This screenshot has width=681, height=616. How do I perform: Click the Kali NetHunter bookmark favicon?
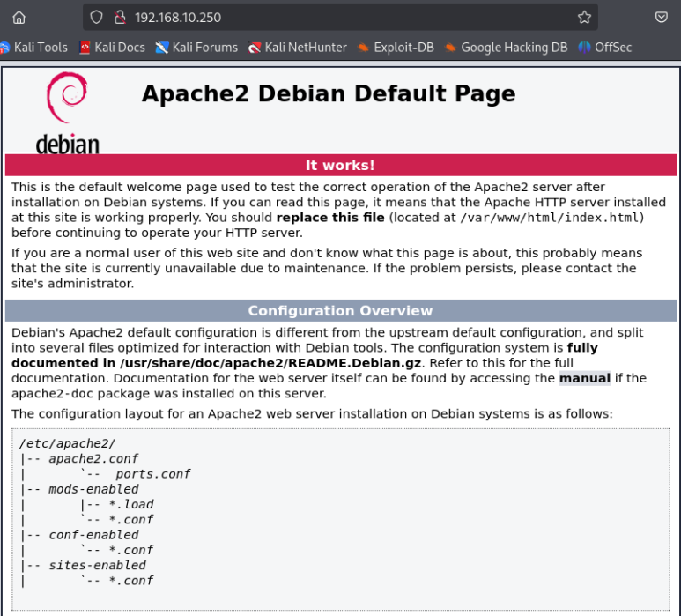point(254,48)
